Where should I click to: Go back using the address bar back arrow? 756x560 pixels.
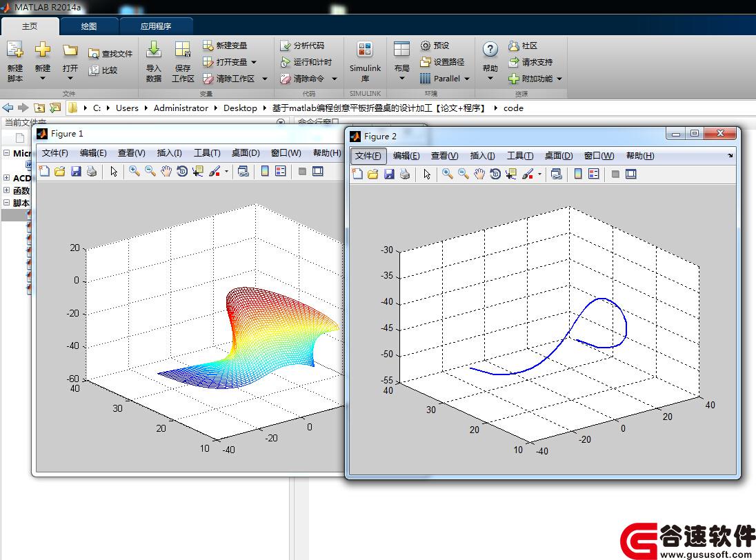point(8,108)
